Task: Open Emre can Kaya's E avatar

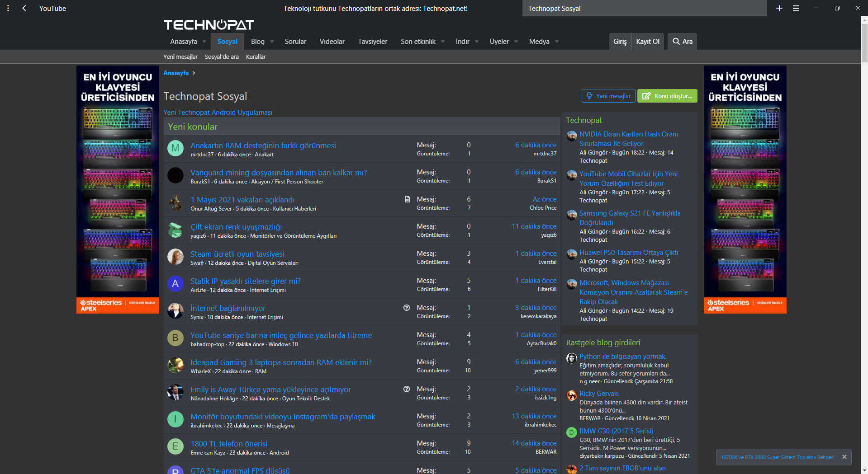Action: (x=175, y=446)
